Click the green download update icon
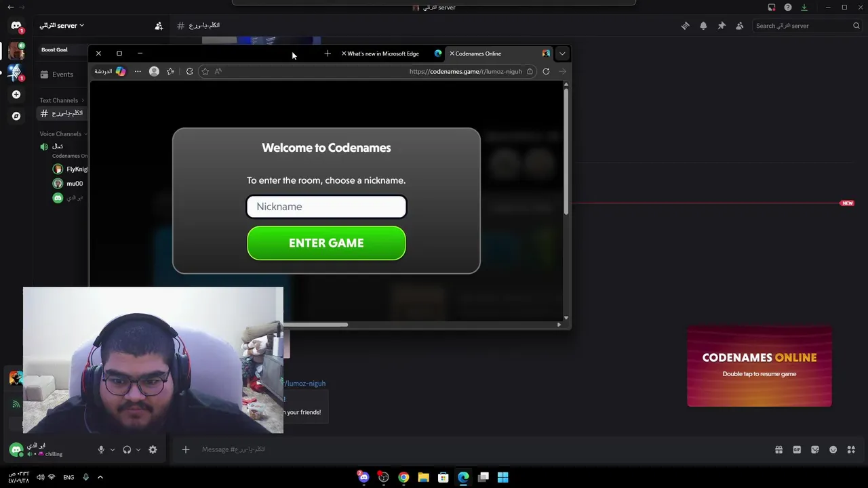Image resolution: width=868 pixels, height=488 pixels. click(804, 7)
